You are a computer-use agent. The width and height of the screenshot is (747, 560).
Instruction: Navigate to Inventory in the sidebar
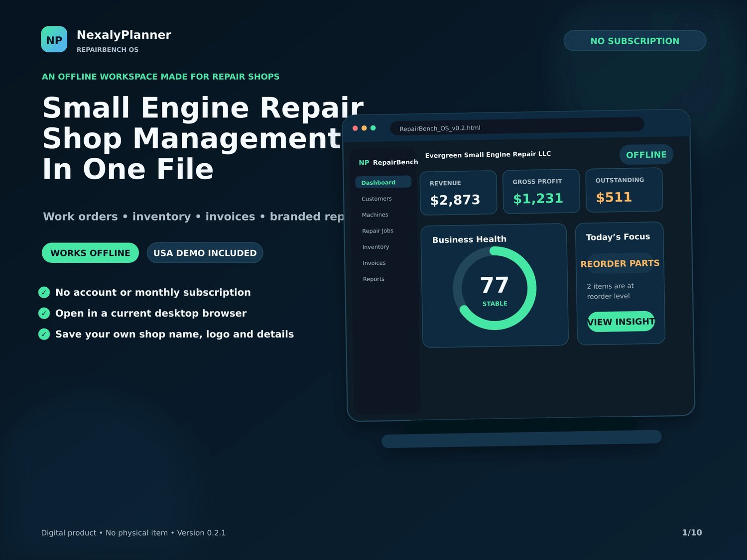pyautogui.click(x=375, y=247)
